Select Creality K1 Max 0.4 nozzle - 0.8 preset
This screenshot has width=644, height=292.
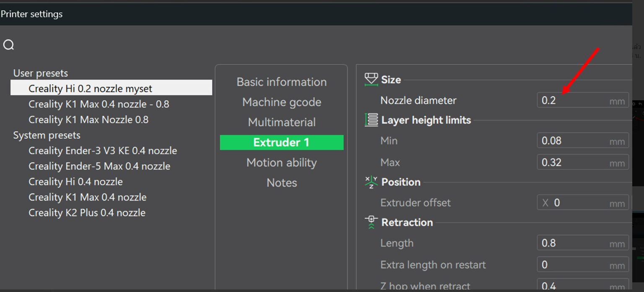click(x=99, y=104)
